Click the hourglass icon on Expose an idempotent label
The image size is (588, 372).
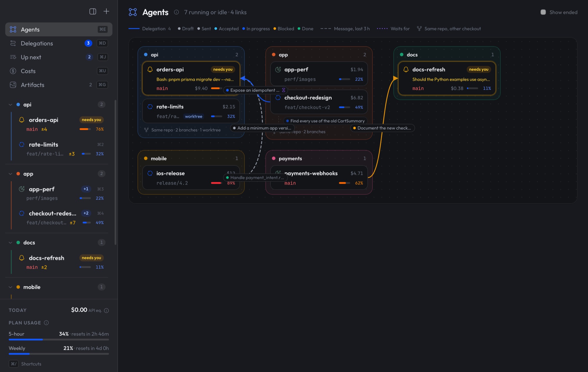[284, 90]
